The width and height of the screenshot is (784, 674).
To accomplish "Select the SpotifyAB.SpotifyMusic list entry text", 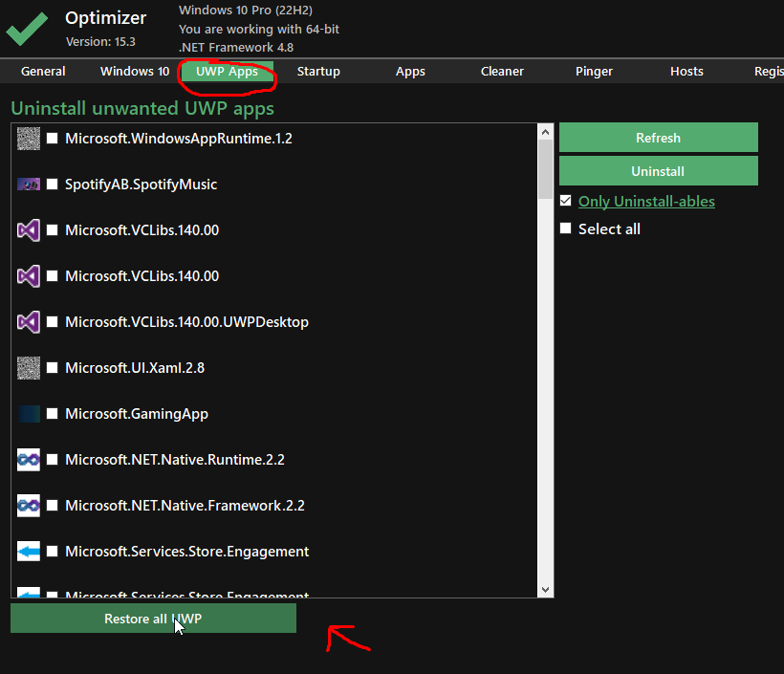I will tap(141, 185).
